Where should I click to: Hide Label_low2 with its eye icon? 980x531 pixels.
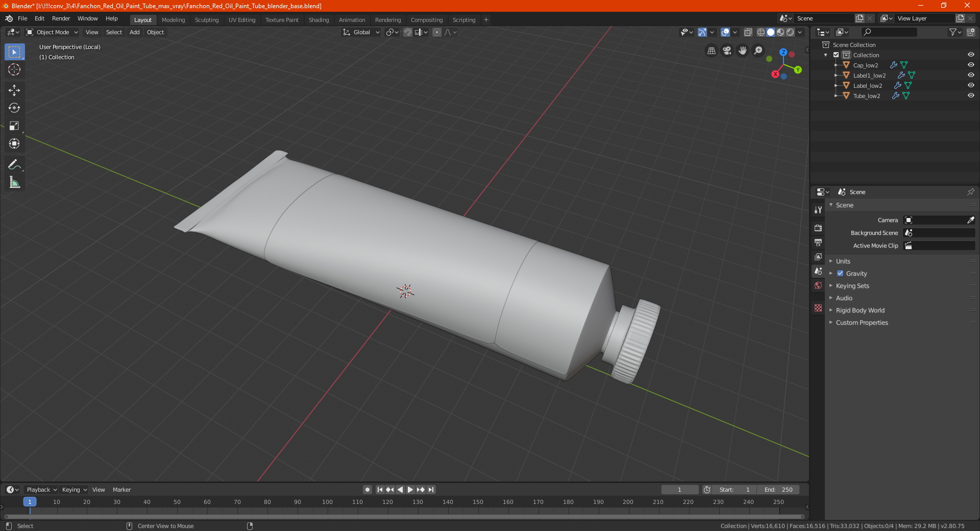pos(971,85)
